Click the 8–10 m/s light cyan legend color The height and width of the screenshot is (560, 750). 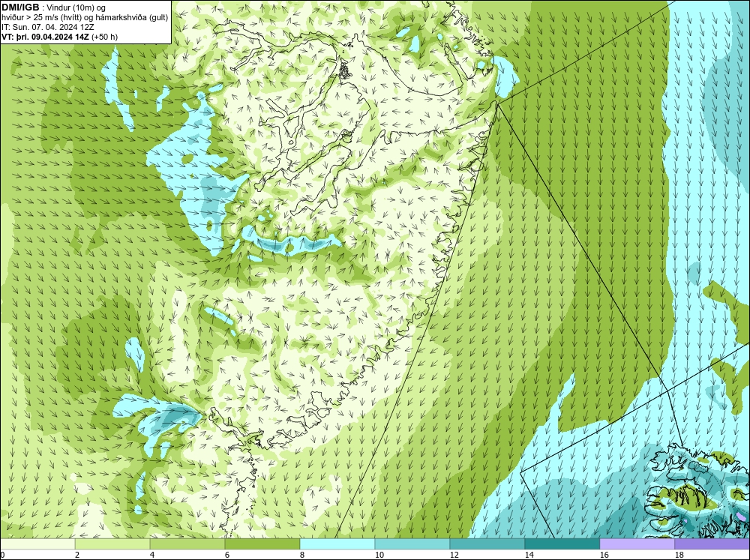[x=337, y=544]
